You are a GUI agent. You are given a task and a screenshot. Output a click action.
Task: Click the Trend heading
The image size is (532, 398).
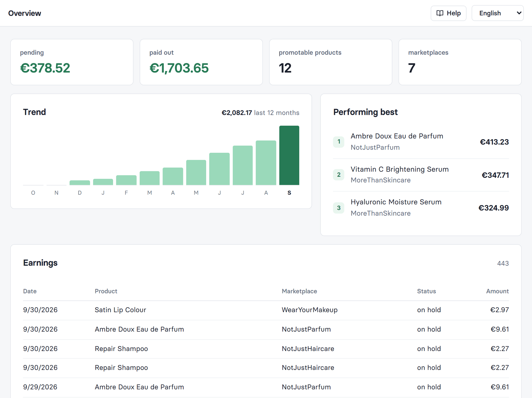point(34,112)
